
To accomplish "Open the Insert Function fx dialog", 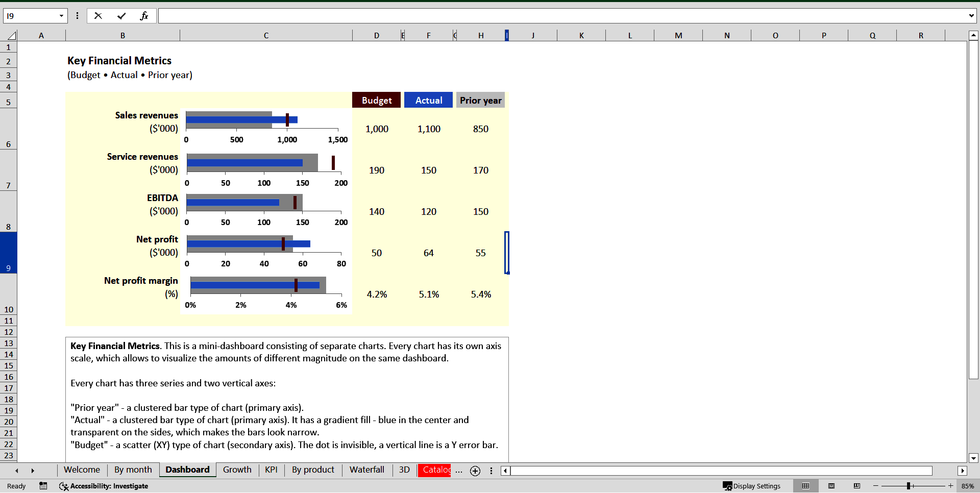I will coord(144,16).
